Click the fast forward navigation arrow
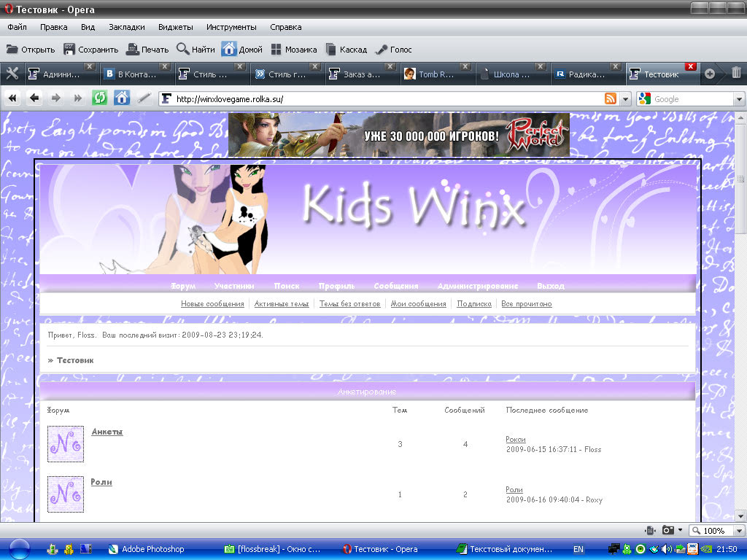747x560 pixels. point(77,98)
